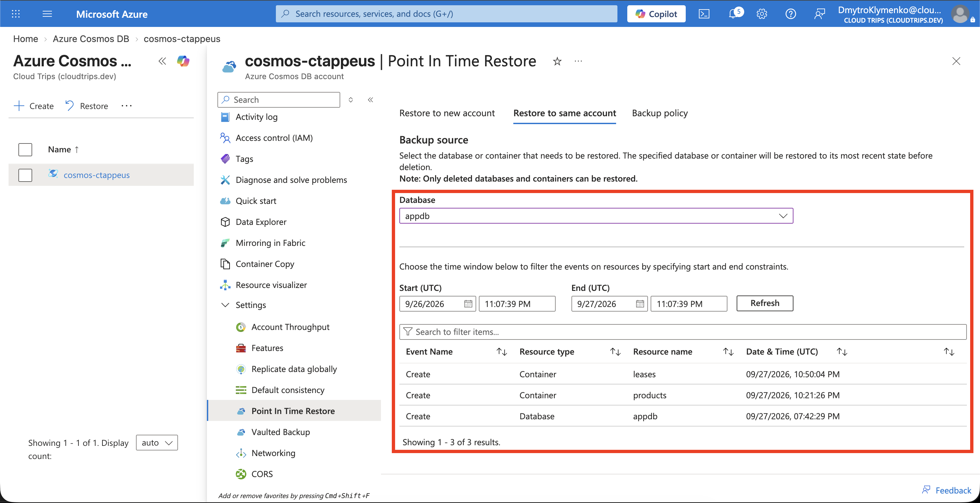The height and width of the screenshot is (503, 980).
Task: Click the user account avatar
Action: [x=960, y=14]
